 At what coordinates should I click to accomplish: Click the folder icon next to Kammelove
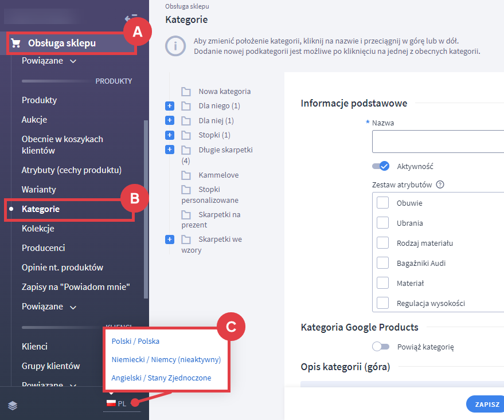point(186,175)
